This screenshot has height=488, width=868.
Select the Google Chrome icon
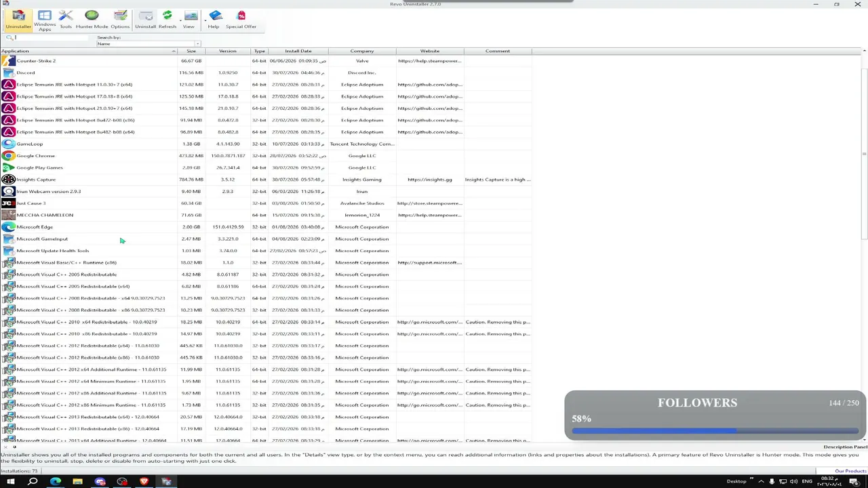click(x=8, y=156)
